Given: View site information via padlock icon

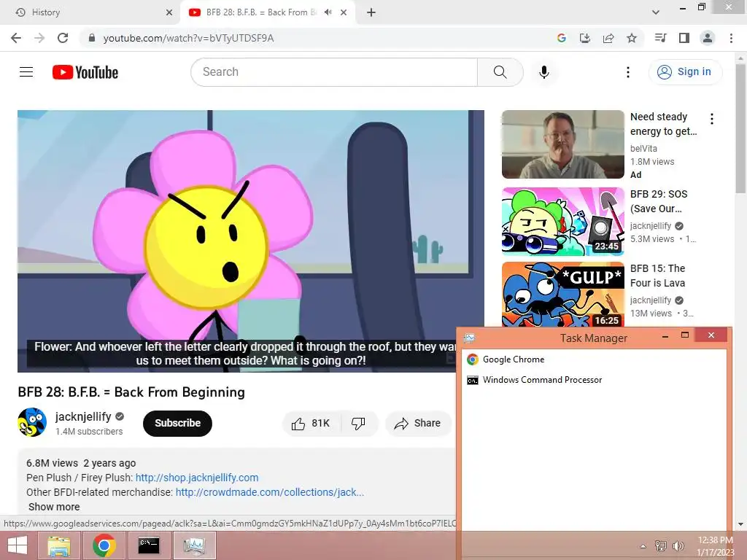Looking at the screenshot, I should (92, 38).
